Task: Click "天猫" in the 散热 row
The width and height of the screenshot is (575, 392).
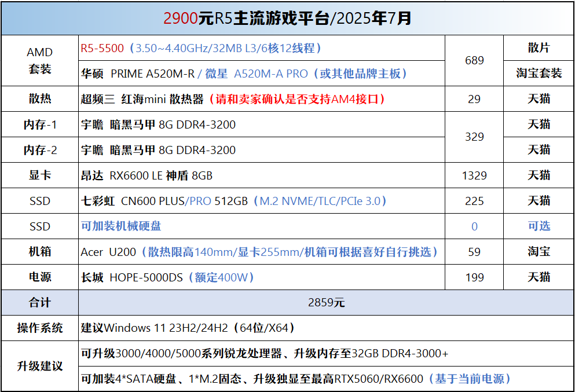Action: point(539,99)
